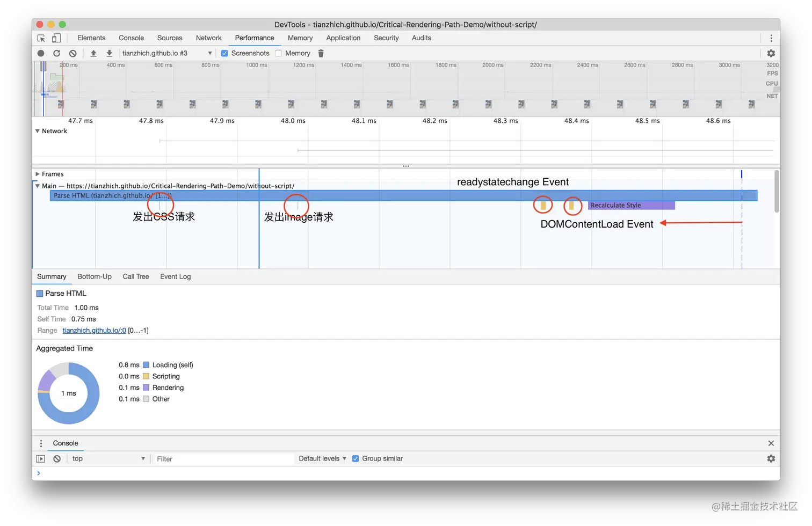
Task: Select the Performance tab
Action: [255, 38]
